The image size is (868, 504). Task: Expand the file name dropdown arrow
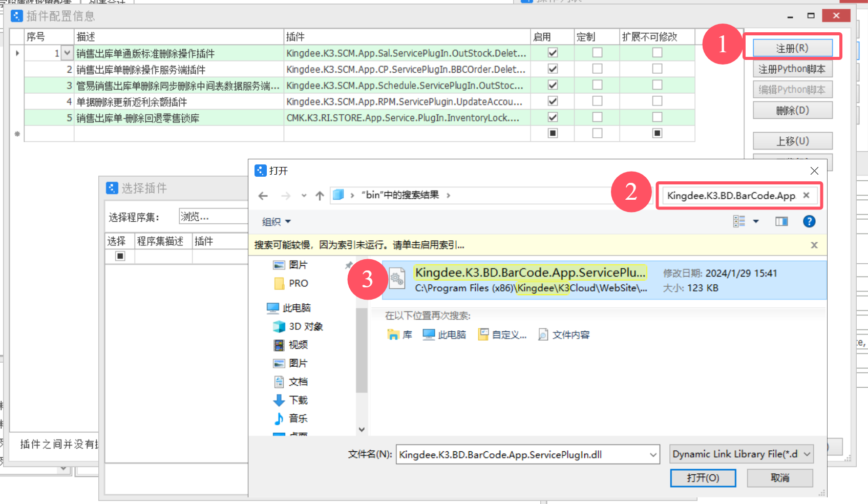tap(653, 455)
